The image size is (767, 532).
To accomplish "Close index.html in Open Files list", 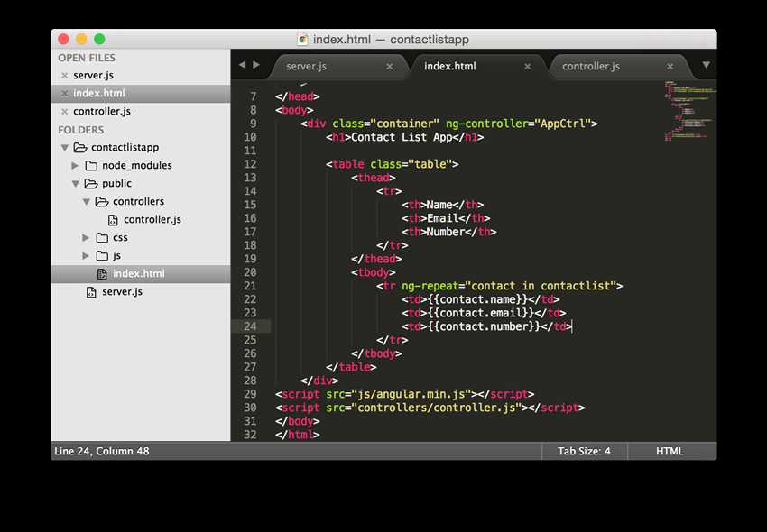I will 65,94.
